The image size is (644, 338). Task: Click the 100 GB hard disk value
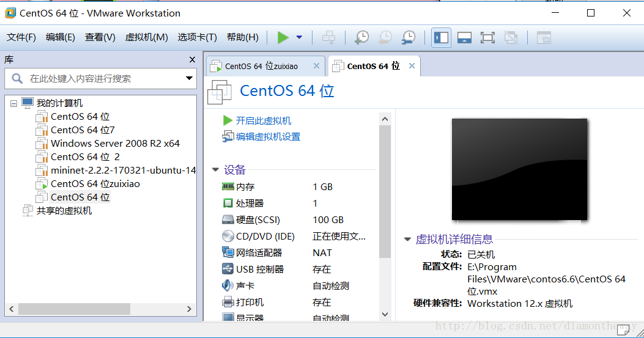328,219
